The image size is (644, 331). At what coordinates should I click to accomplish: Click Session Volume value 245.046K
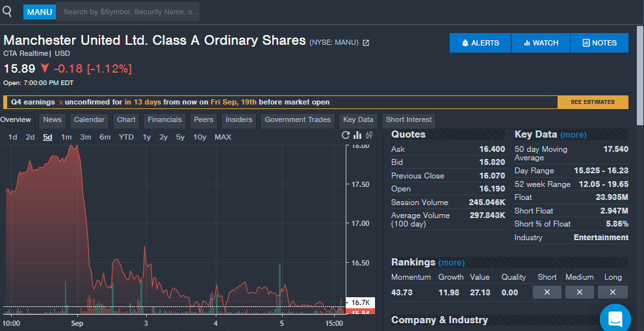click(487, 202)
